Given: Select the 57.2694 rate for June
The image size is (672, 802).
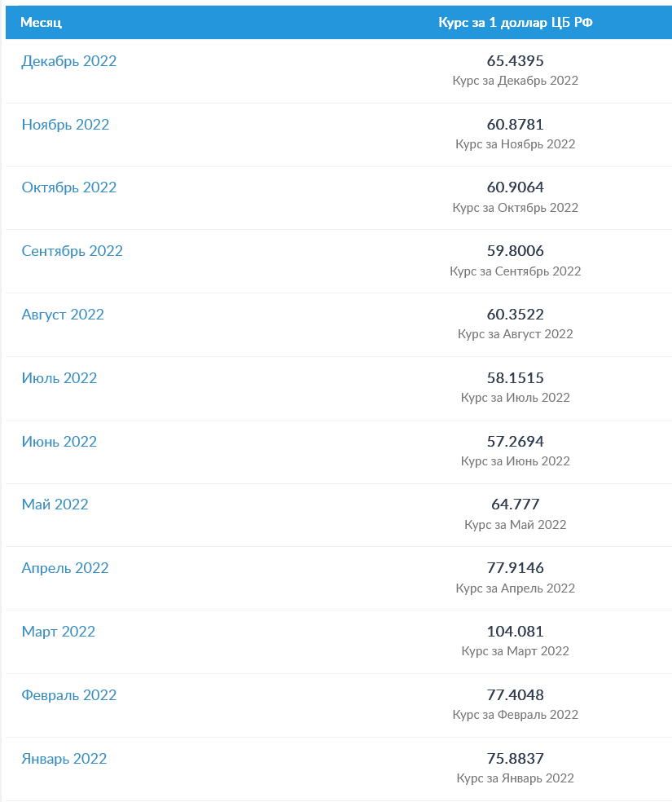Looking at the screenshot, I should (x=515, y=442).
